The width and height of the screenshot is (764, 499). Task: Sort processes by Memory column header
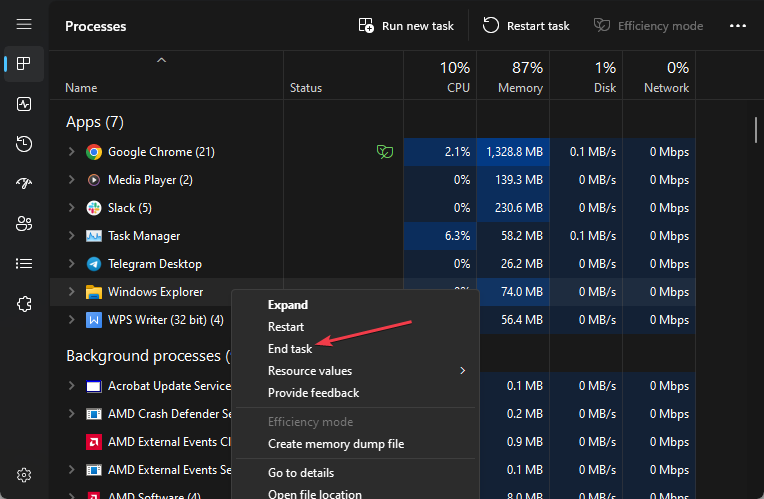click(513, 77)
